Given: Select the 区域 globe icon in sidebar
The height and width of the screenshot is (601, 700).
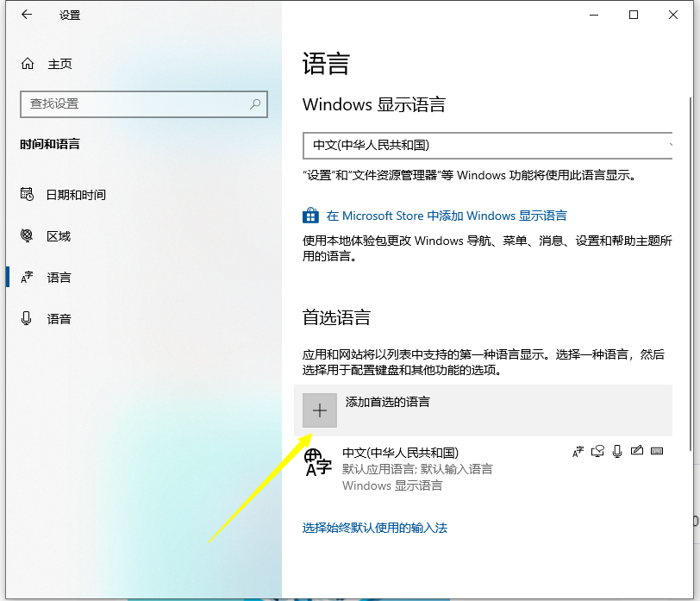Looking at the screenshot, I should (x=26, y=235).
